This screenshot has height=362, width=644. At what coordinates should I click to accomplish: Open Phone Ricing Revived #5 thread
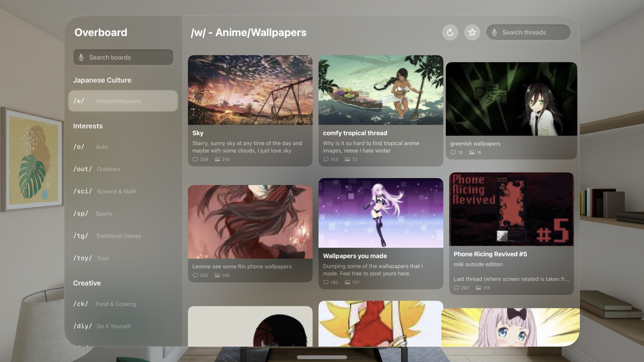pos(490,254)
